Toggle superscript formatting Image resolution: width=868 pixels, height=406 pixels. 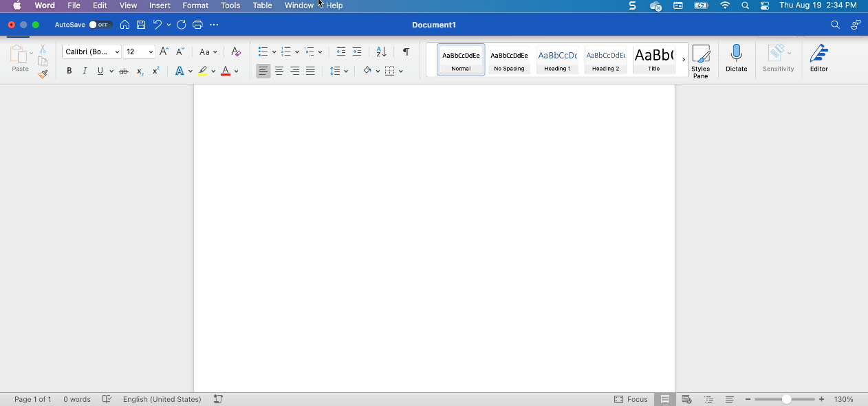click(156, 71)
